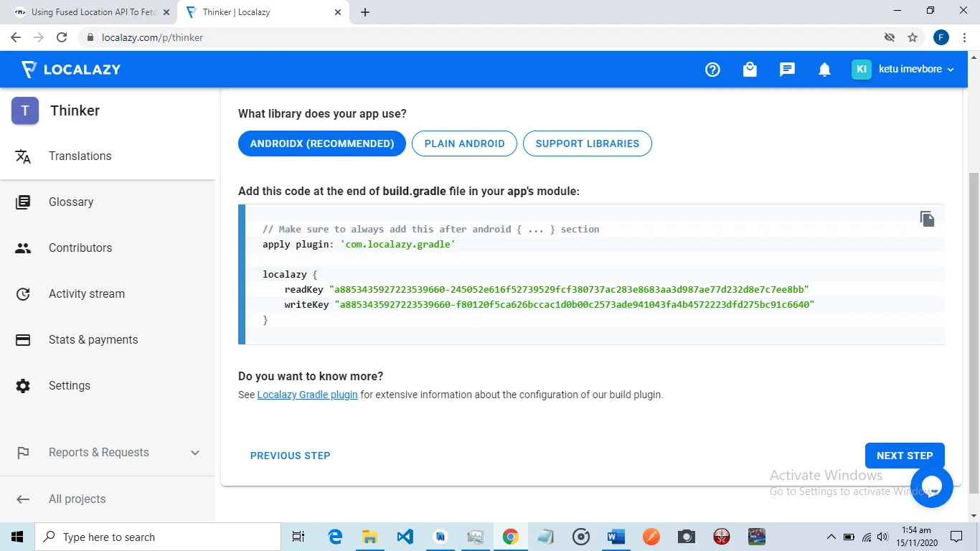980x551 pixels.
Task: Open a new browser tab
Action: (x=365, y=12)
